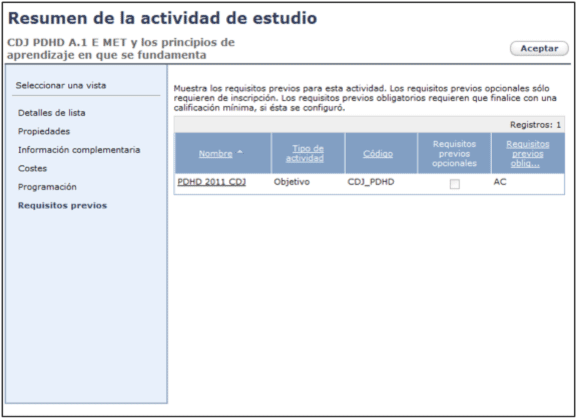Select the Requisitos previos view
The height and width of the screenshot is (419, 576).
[x=62, y=205]
